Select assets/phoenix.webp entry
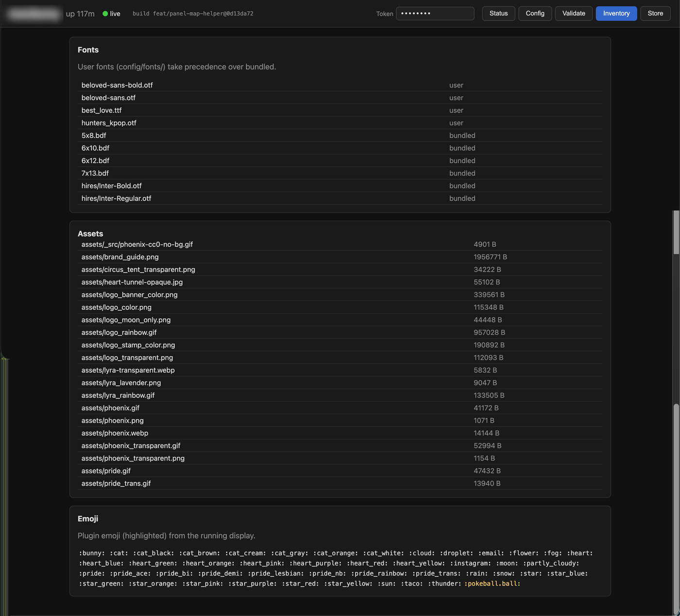Image resolution: width=680 pixels, height=616 pixels. pyautogui.click(x=340, y=434)
